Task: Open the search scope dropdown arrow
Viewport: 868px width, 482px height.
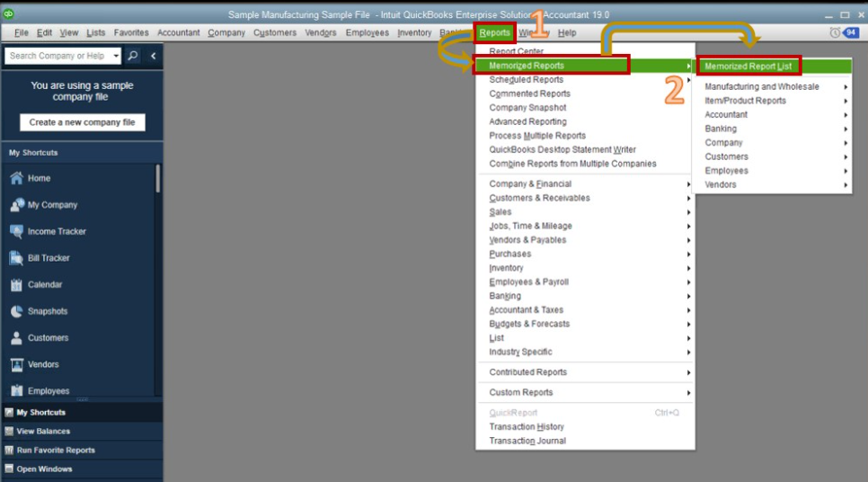Action: 116,56
